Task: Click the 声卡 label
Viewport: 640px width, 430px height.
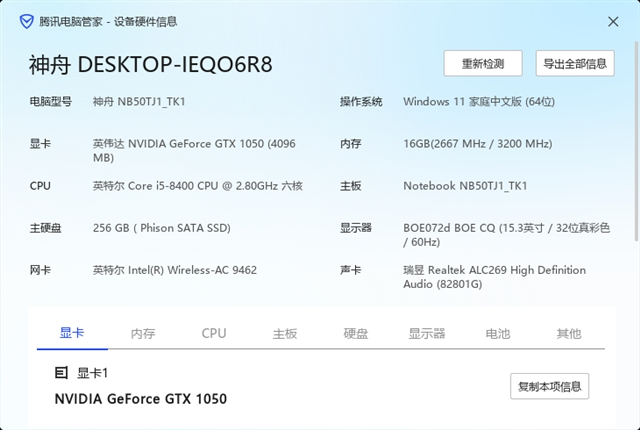Action: [x=351, y=270]
